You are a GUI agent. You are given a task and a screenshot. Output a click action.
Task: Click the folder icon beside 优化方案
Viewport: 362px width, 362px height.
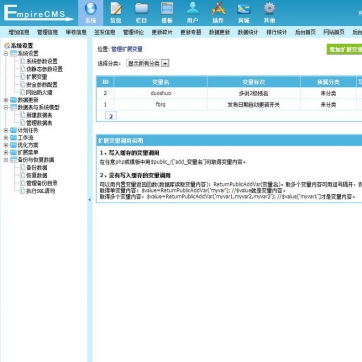point(13,145)
